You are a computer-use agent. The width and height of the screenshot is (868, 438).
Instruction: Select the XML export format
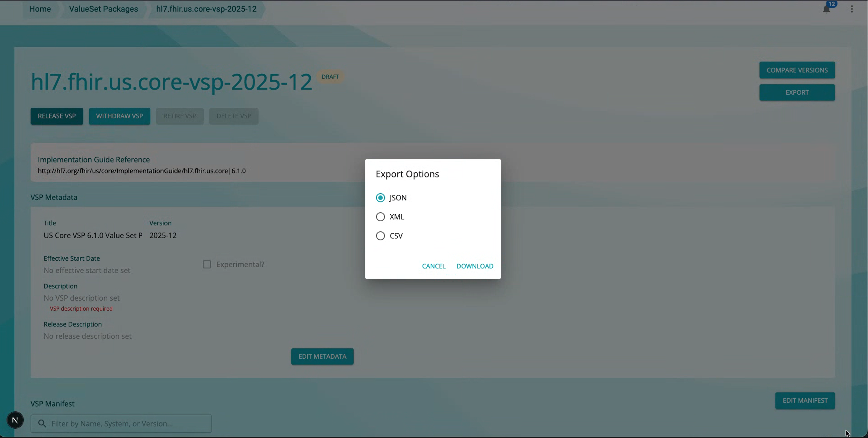[380, 217]
